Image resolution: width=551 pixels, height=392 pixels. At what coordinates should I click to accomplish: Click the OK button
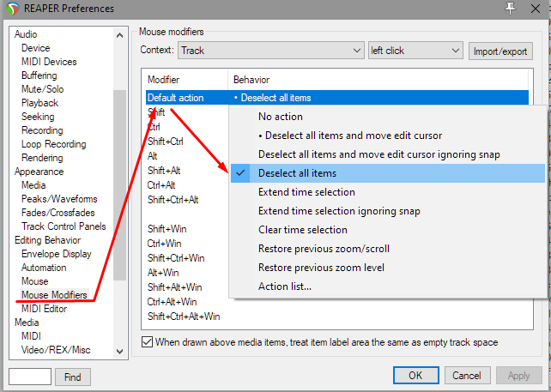coord(415,376)
